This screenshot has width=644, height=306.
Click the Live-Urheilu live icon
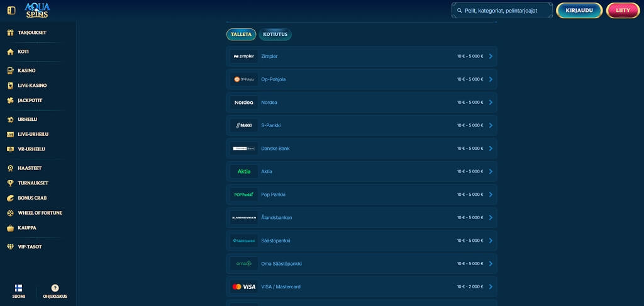(x=11, y=134)
